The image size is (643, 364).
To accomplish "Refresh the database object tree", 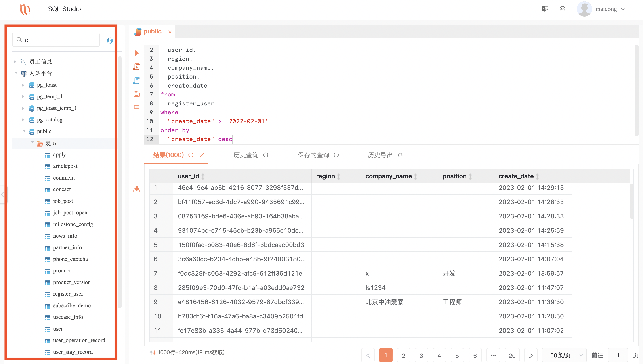I will point(109,40).
